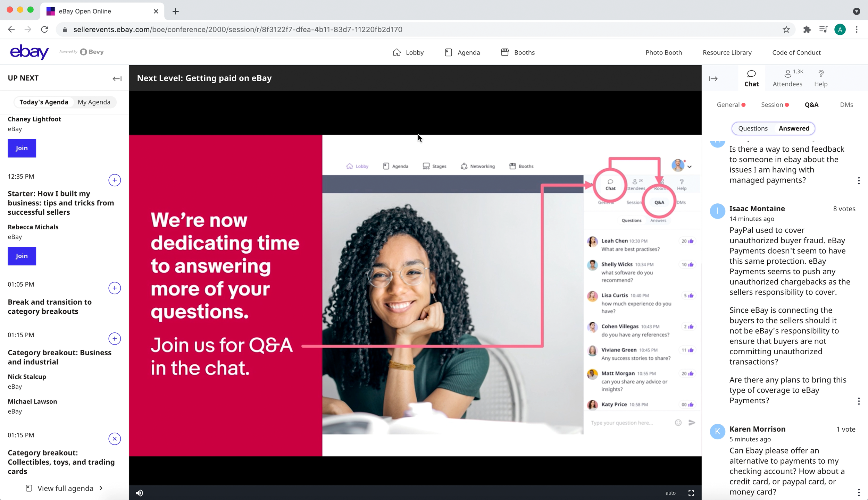
Task: Open options menu for Isaac Montaine's question
Action: 859,401
